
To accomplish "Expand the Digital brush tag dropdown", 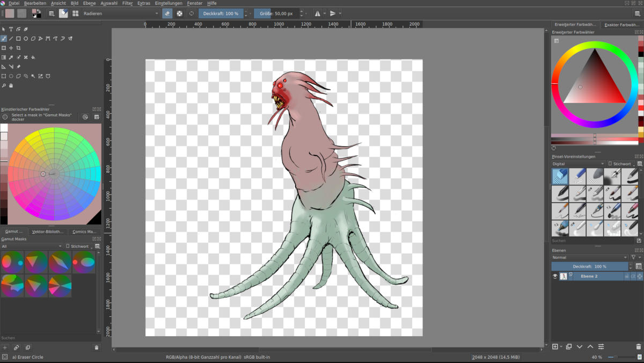I will coord(579,164).
